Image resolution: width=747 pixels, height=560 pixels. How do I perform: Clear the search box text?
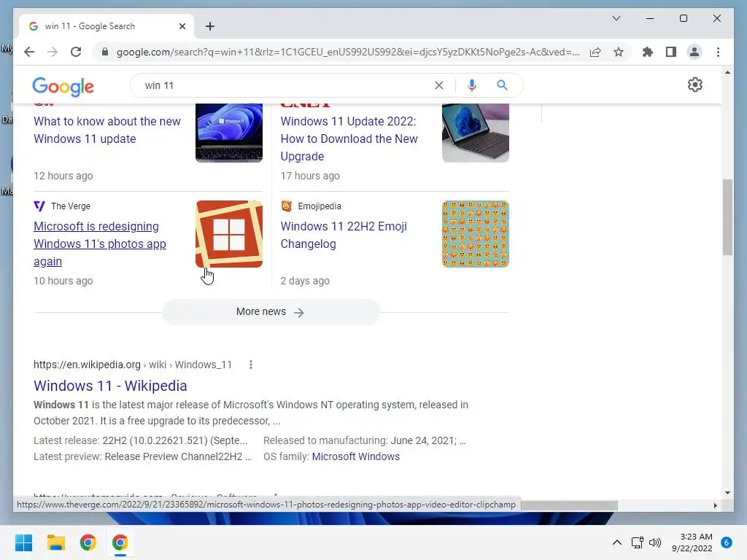point(438,85)
